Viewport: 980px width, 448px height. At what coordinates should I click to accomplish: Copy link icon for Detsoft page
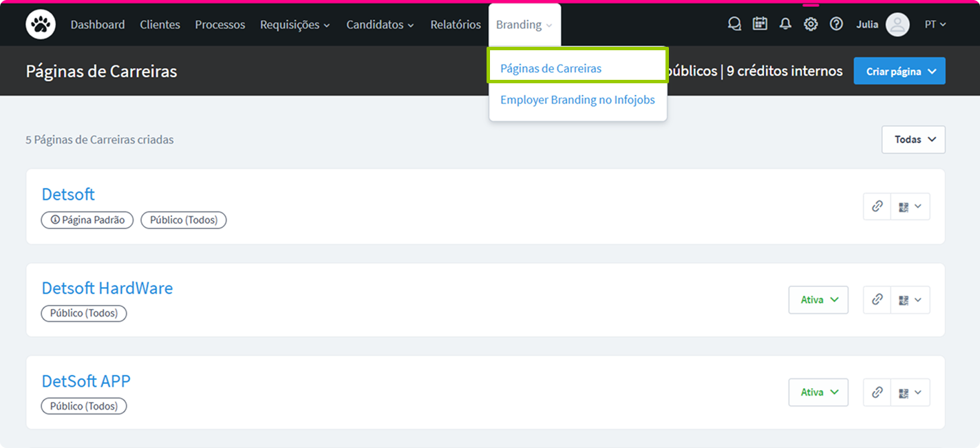[x=877, y=206]
